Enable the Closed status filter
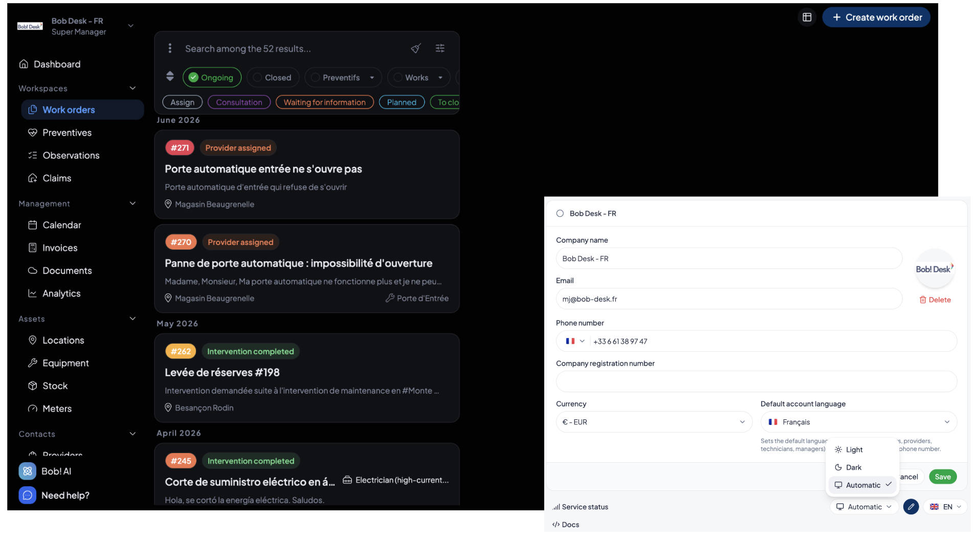This screenshot has width=980, height=540. click(x=273, y=78)
